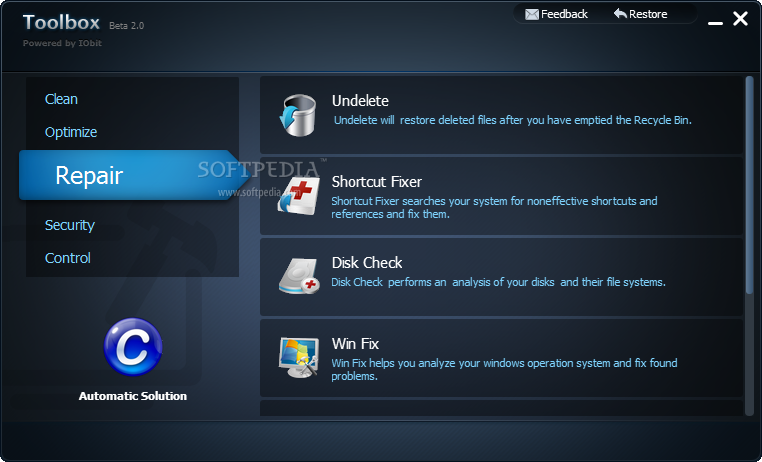Click the Feedback link text
762x462 pixels.
point(564,15)
